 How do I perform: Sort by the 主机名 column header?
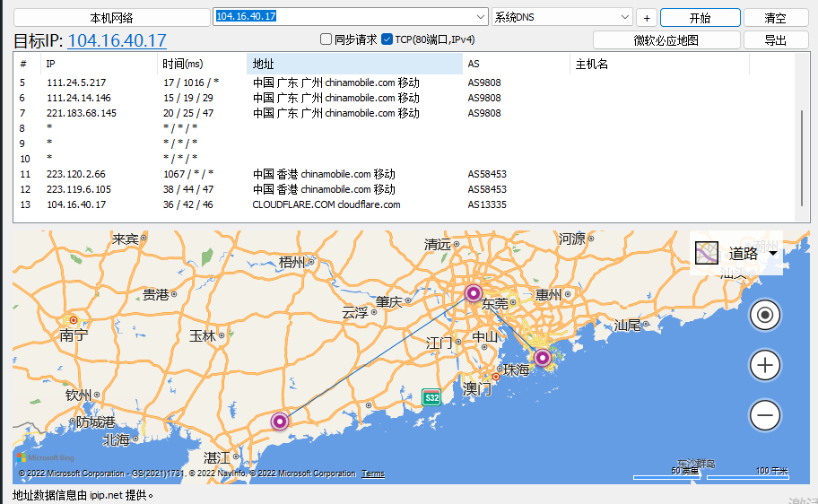[x=659, y=64]
